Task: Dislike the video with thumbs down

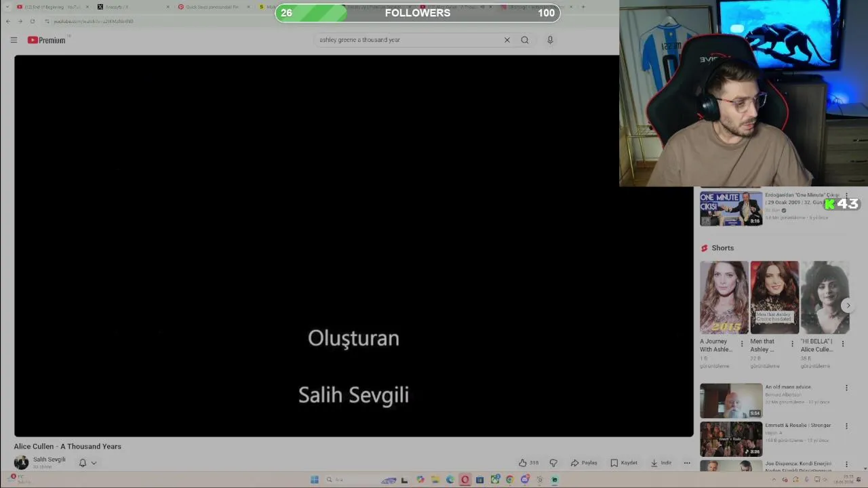Action: click(553, 463)
